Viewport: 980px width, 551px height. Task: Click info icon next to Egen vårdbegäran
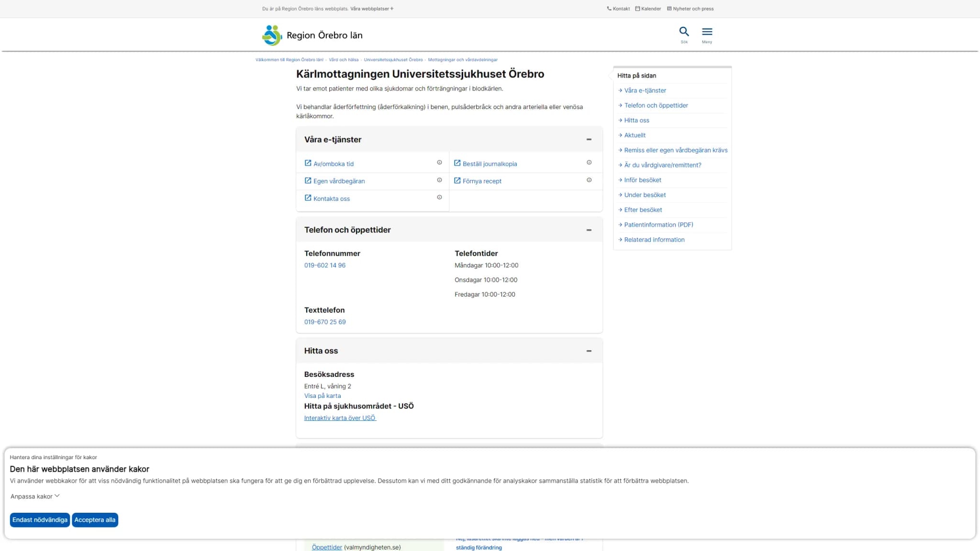click(x=439, y=180)
